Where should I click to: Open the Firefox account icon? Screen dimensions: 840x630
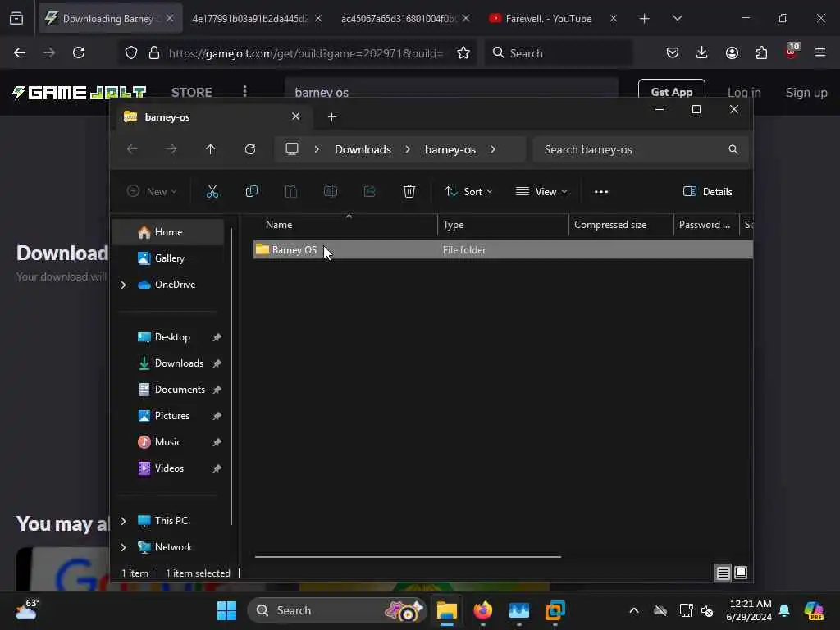732,52
